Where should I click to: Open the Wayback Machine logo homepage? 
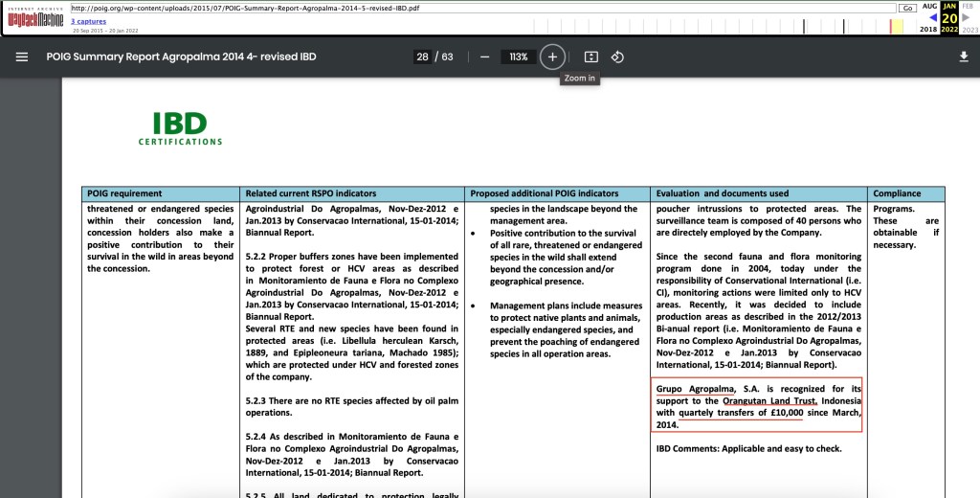point(33,18)
